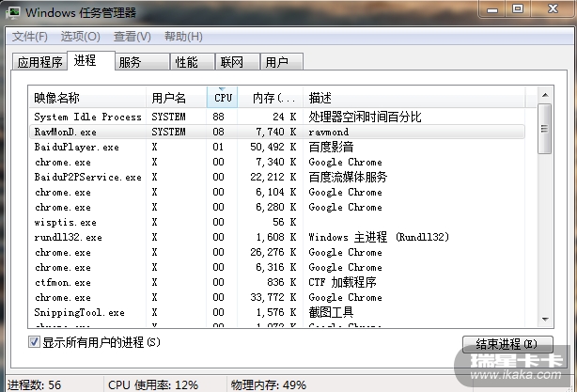This screenshot has width=577, height=392.
Task: Switch to the 应用程序 tab
Action: [39, 61]
